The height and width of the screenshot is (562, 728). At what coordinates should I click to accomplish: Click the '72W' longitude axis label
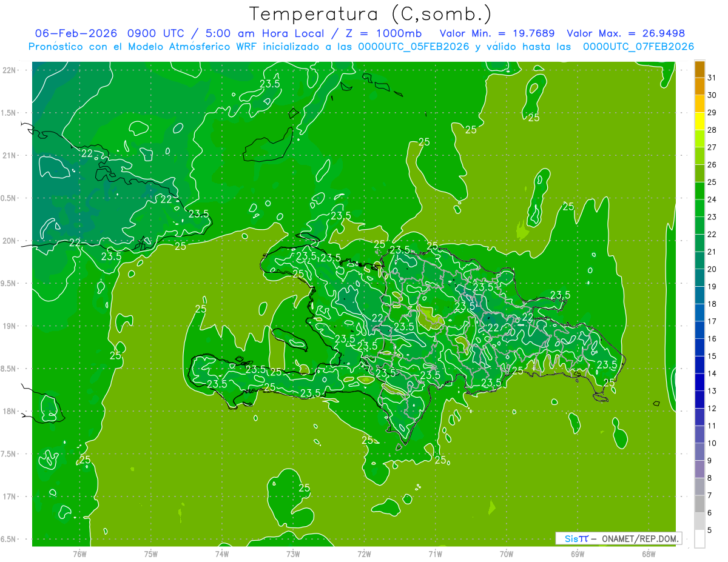coord(364,554)
